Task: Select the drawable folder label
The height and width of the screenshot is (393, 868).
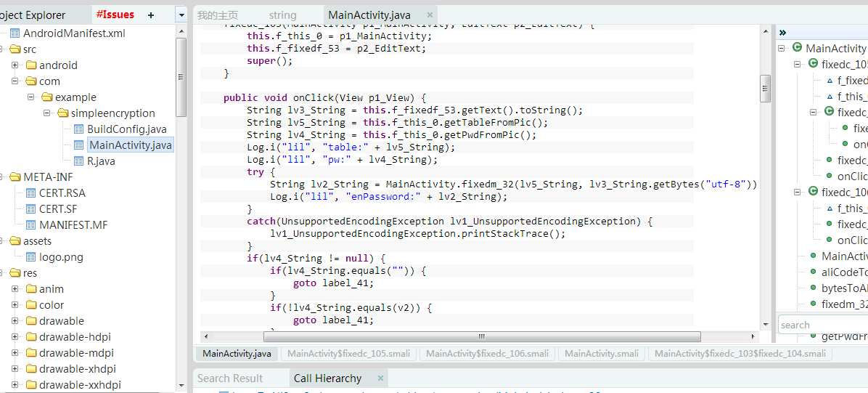Action: 62,321
